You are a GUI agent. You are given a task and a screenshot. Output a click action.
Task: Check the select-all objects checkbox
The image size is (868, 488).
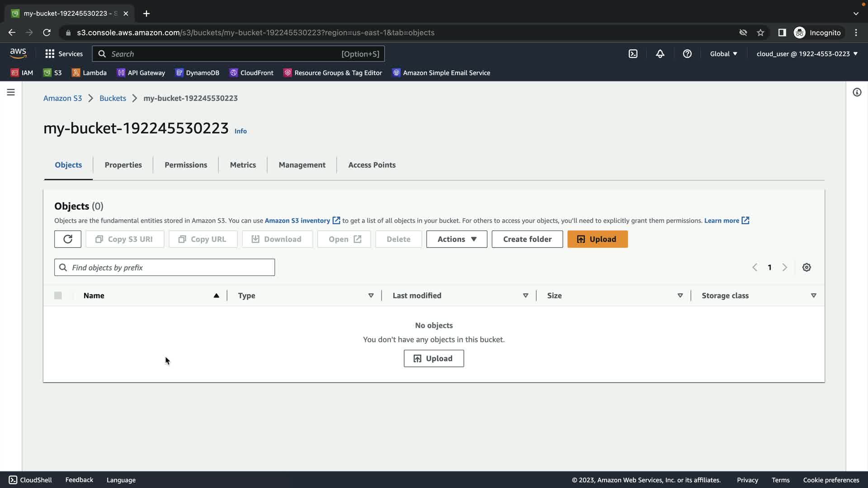click(x=58, y=296)
